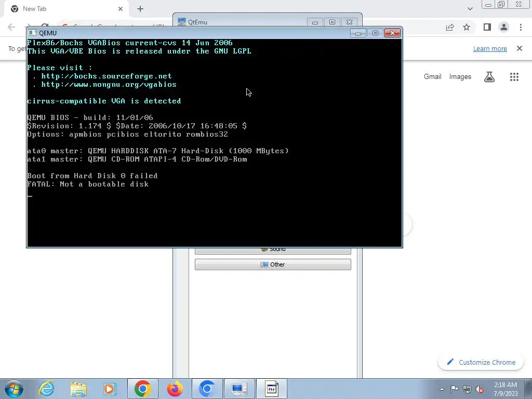Viewport: 532px width, 399px height.
Task: Open Gmail link
Action: 432,77
